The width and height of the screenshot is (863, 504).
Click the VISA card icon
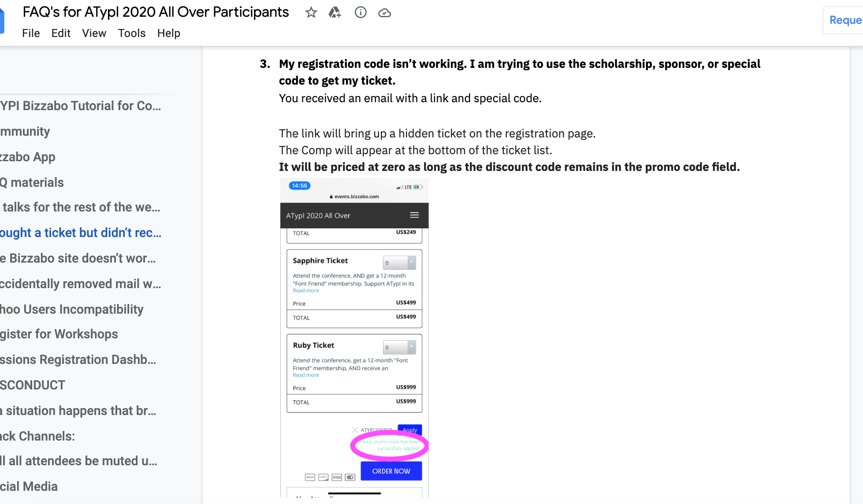(337, 477)
